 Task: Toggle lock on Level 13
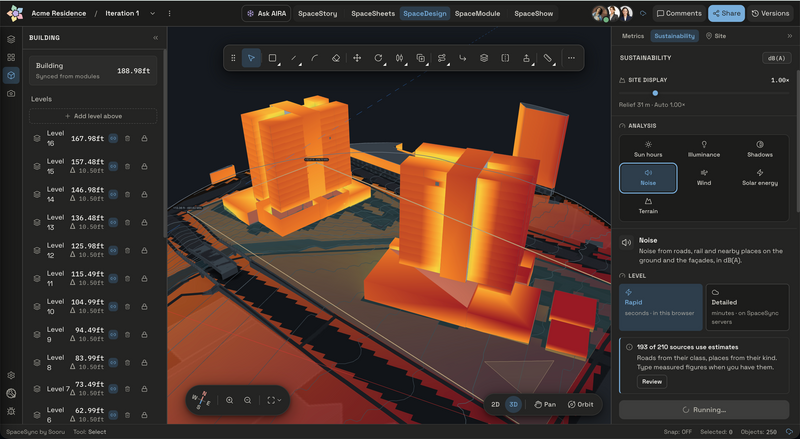click(x=144, y=223)
